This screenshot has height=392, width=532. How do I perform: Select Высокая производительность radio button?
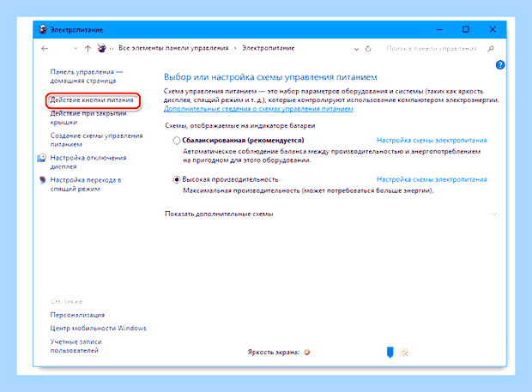(177, 179)
